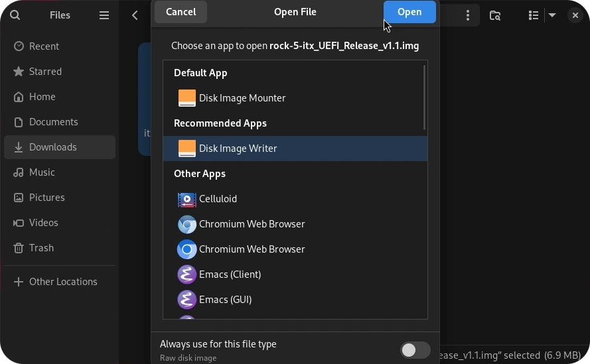590x364 pixels.
Task: Select Disk Image Mounter default app
Action: click(295, 98)
